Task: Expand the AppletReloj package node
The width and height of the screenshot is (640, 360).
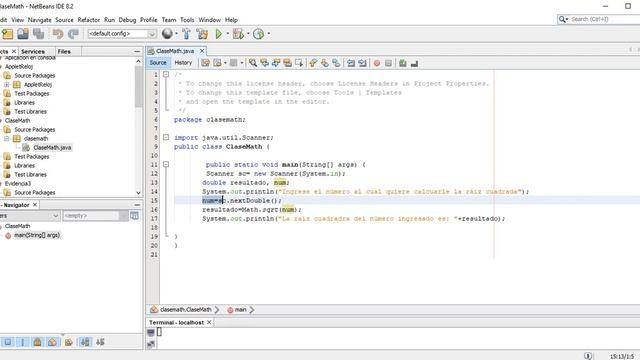Action: coord(7,84)
